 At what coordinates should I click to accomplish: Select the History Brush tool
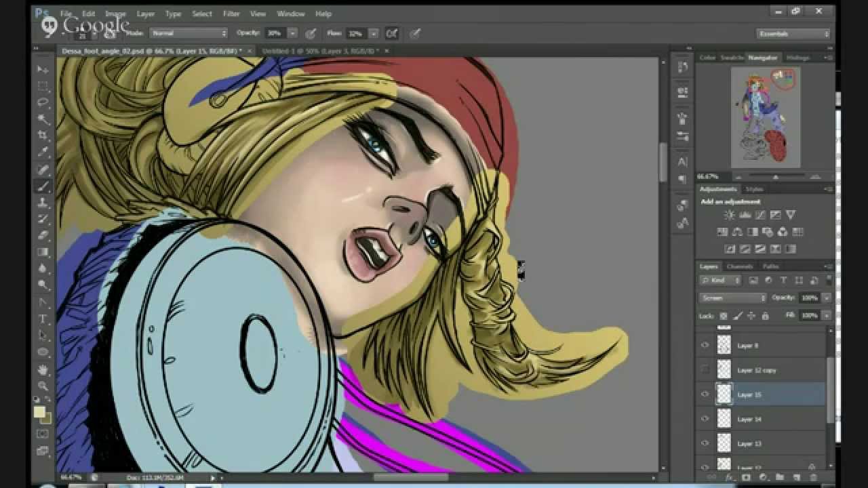tap(43, 219)
